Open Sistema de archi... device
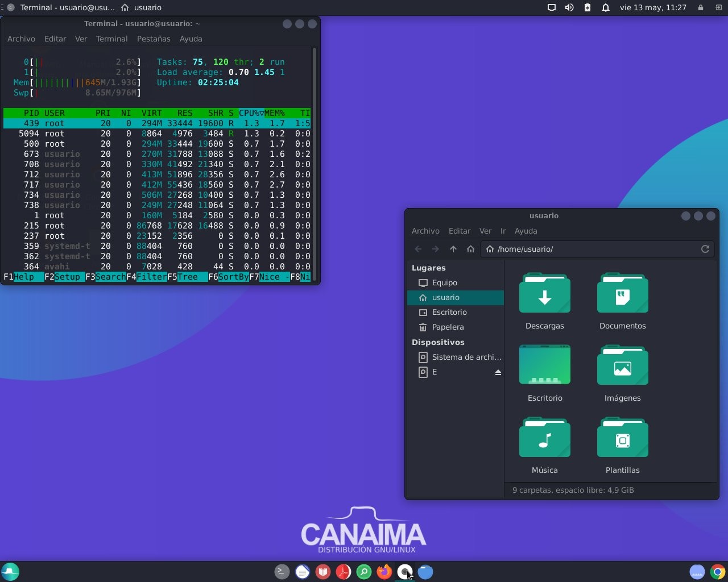This screenshot has width=728, height=582. point(456,357)
